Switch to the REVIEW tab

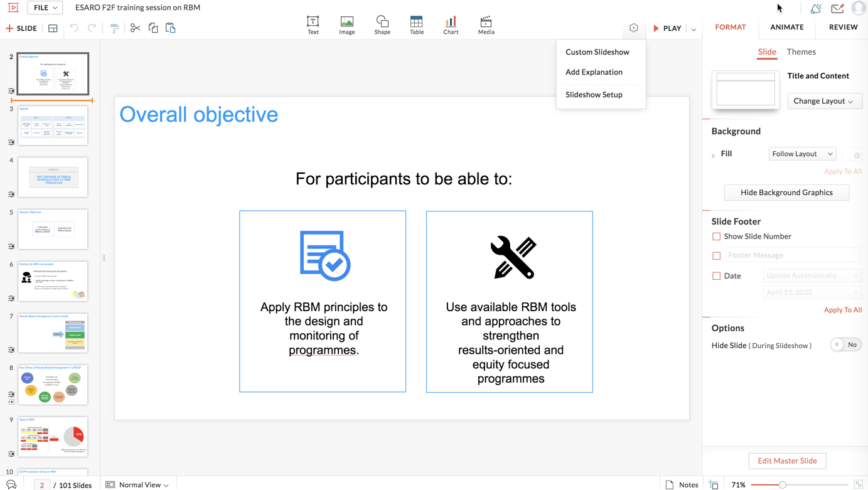(844, 27)
